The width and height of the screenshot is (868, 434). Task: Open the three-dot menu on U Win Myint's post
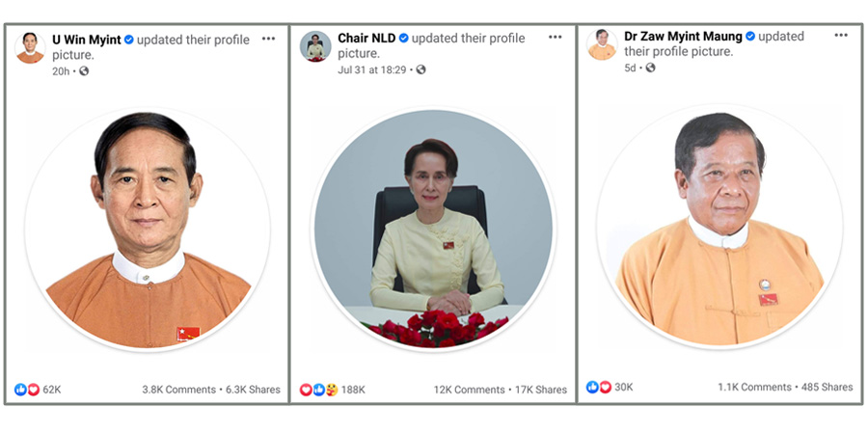[268, 39]
